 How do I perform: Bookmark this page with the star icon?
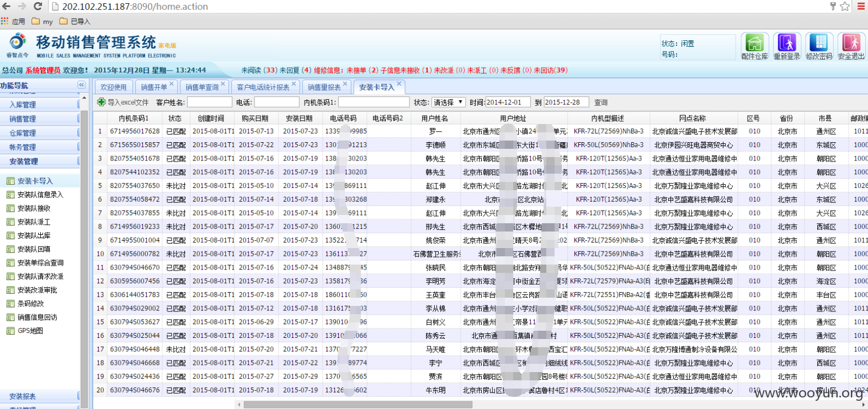pos(845,6)
